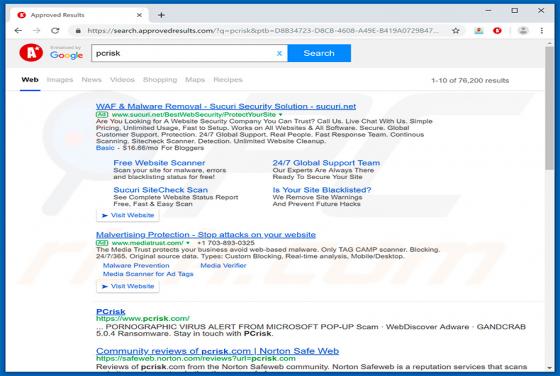Select the Web results tab
Image resolution: width=560 pixels, height=376 pixels.
(x=30, y=80)
